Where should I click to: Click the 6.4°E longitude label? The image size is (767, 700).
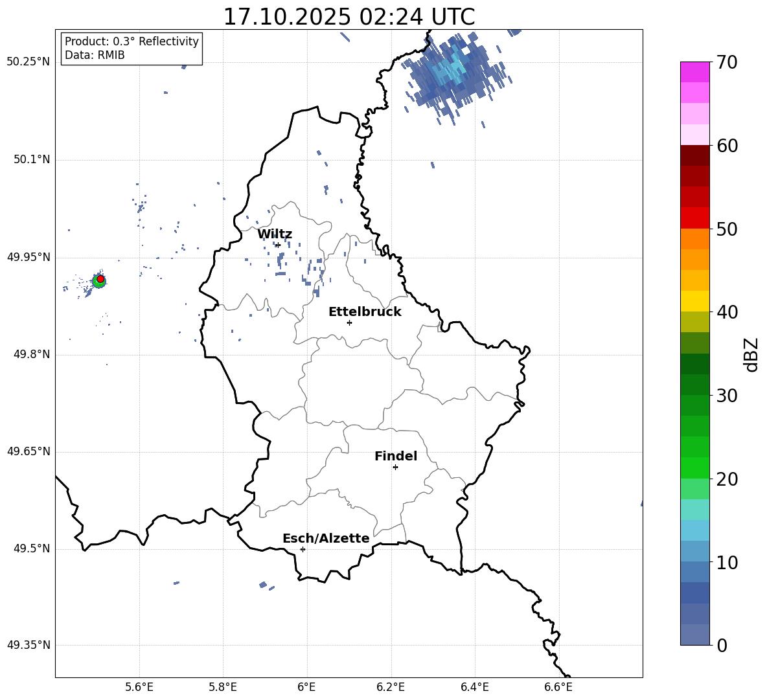[474, 687]
